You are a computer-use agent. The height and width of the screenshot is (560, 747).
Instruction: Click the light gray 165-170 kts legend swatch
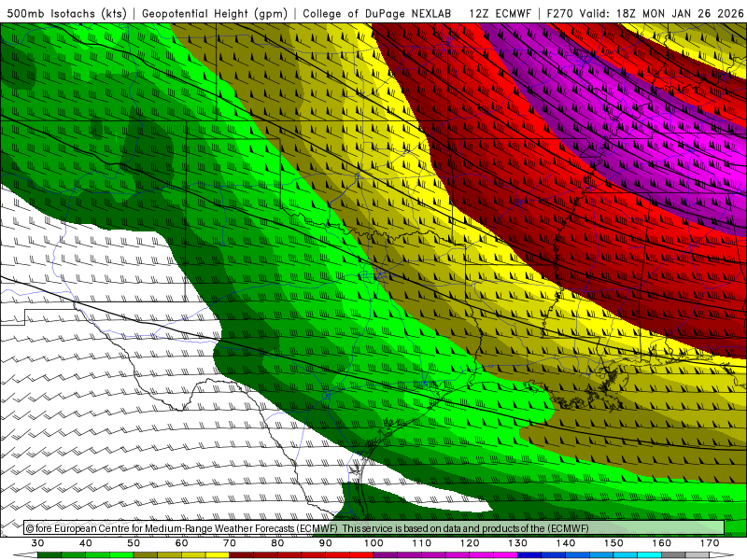pos(698,555)
